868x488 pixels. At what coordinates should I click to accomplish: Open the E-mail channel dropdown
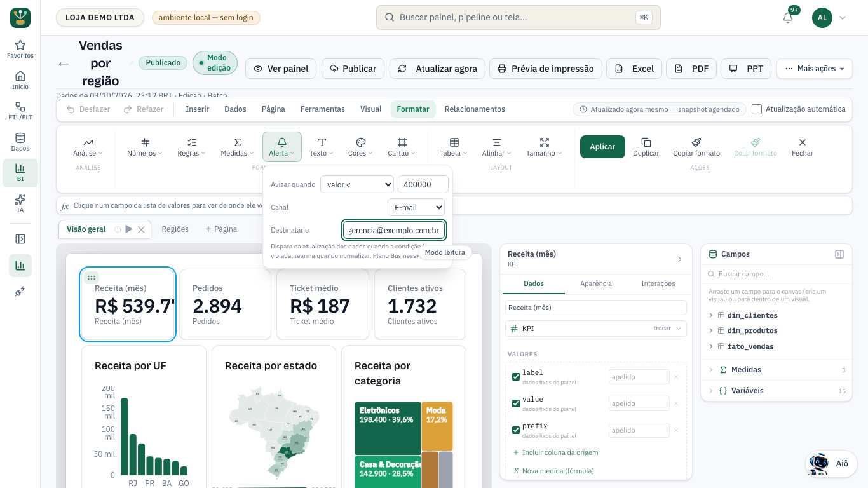[416, 207]
